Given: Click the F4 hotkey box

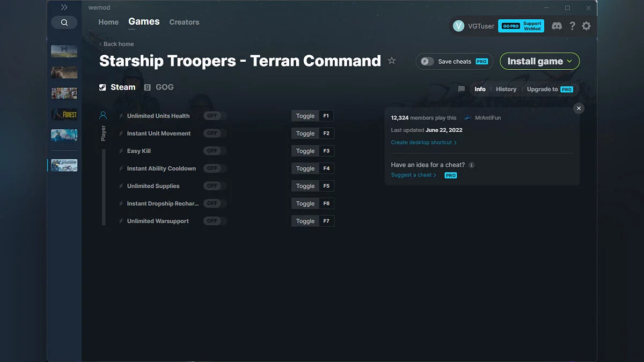Looking at the screenshot, I should click(x=326, y=168).
